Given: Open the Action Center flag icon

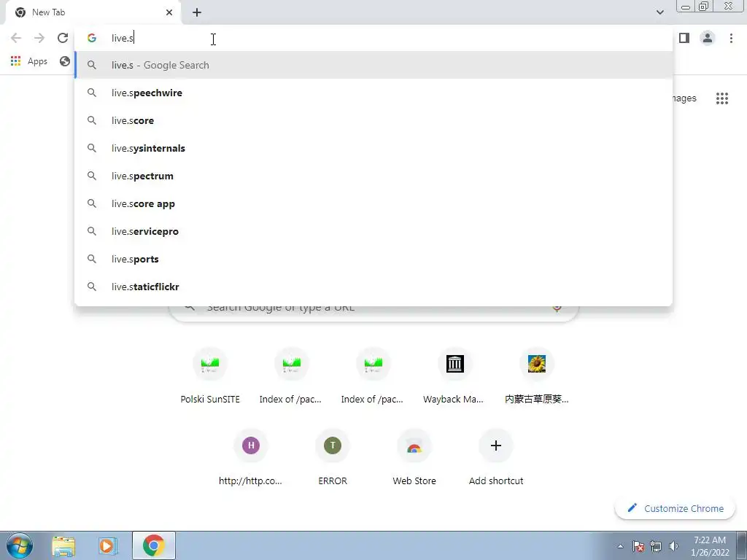Looking at the screenshot, I should [x=638, y=546].
